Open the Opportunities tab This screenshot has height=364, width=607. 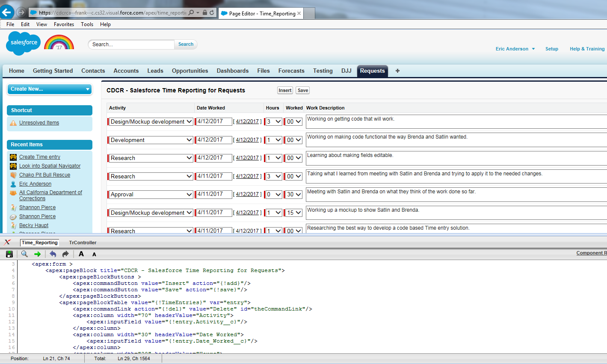click(x=190, y=71)
